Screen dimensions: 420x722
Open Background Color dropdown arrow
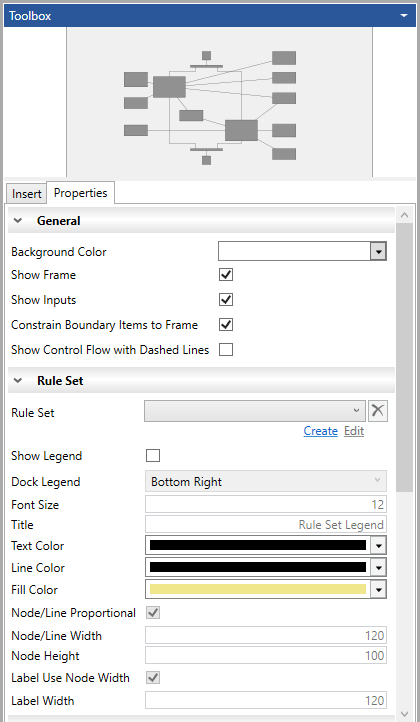(x=378, y=252)
